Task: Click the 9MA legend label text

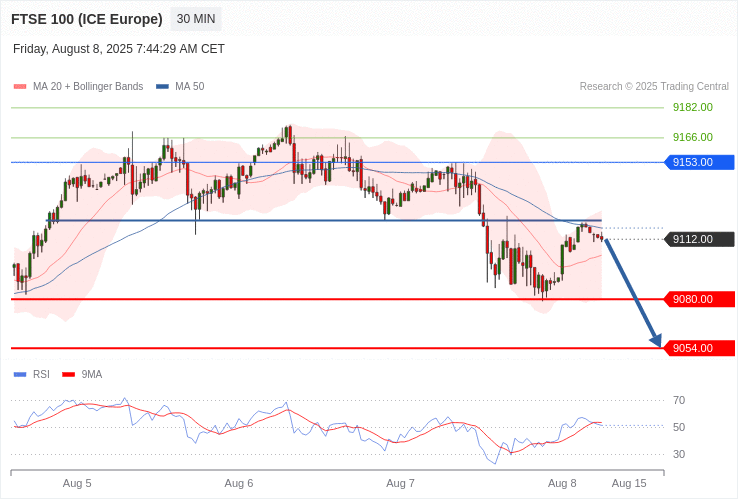Action: (92, 375)
